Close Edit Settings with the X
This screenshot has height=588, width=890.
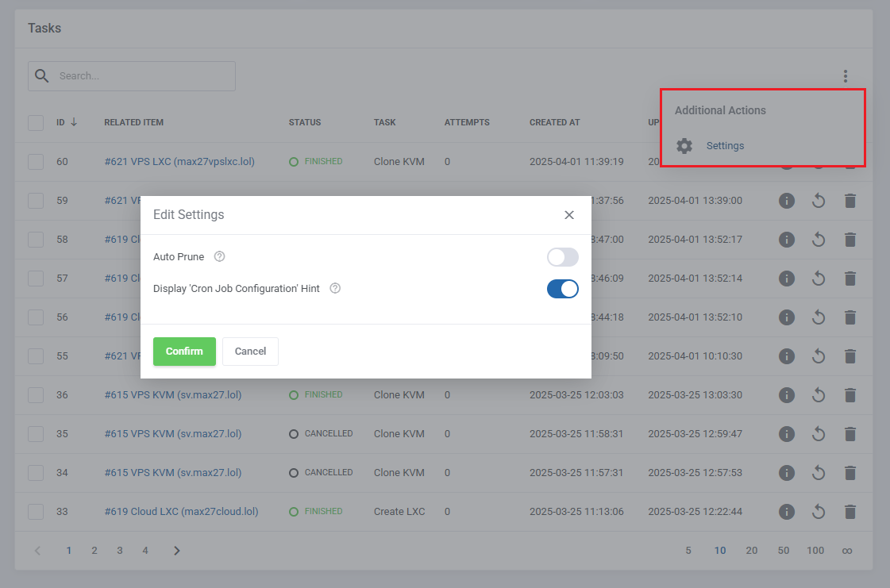pyautogui.click(x=569, y=215)
